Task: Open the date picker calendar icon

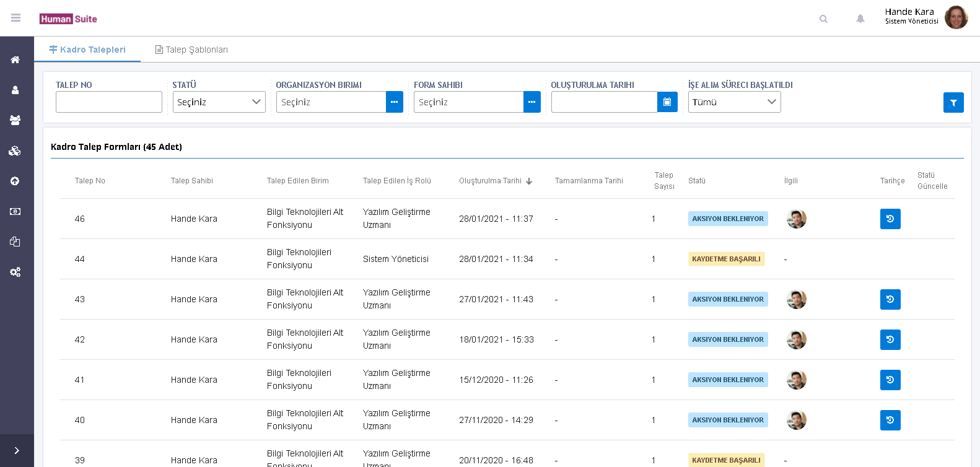Action: (x=667, y=102)
